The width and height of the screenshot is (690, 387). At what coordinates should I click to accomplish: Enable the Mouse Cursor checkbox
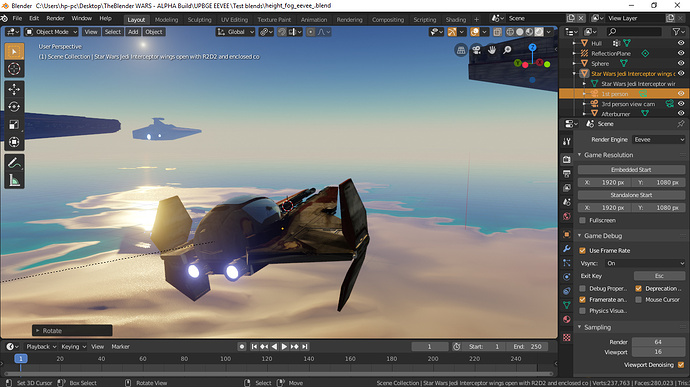point(639,299)
